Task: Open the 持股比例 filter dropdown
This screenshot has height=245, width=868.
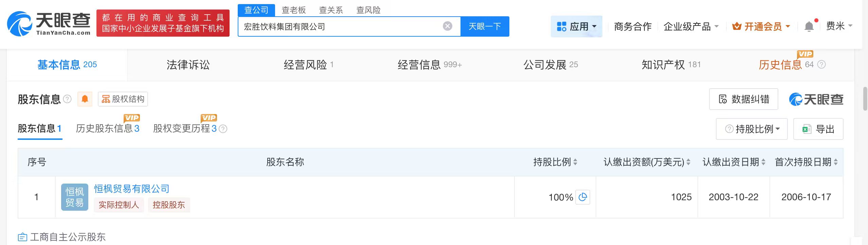Action: tap(752, 129)
